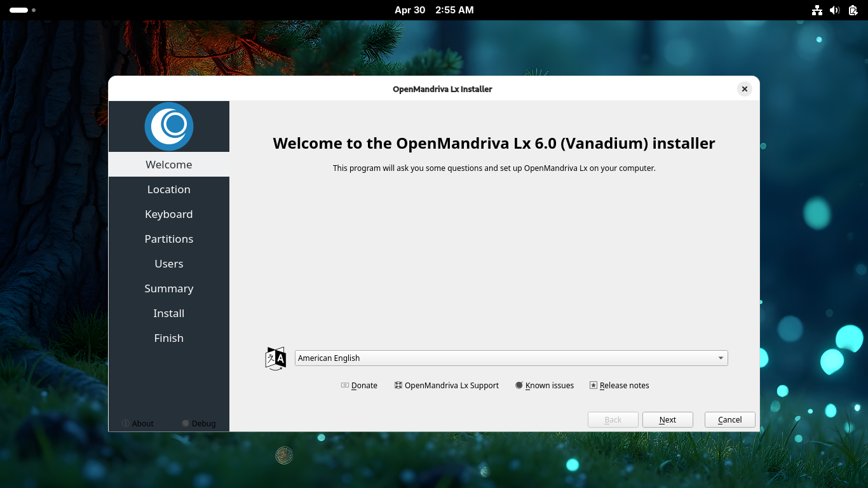
Task: Choose the Keyboard step in the sidebar
Action: pyautogui.click(x=169, y=214)
